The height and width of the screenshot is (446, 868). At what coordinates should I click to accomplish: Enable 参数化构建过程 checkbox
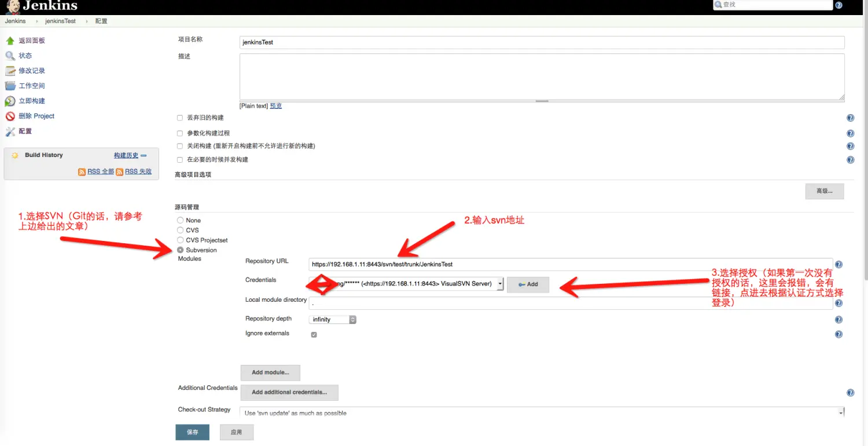(180, 133)
